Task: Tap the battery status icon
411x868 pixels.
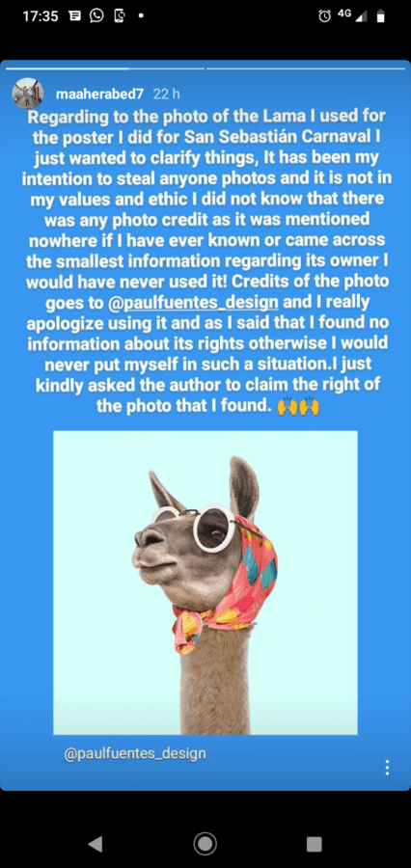Action: tap(380, 17)
